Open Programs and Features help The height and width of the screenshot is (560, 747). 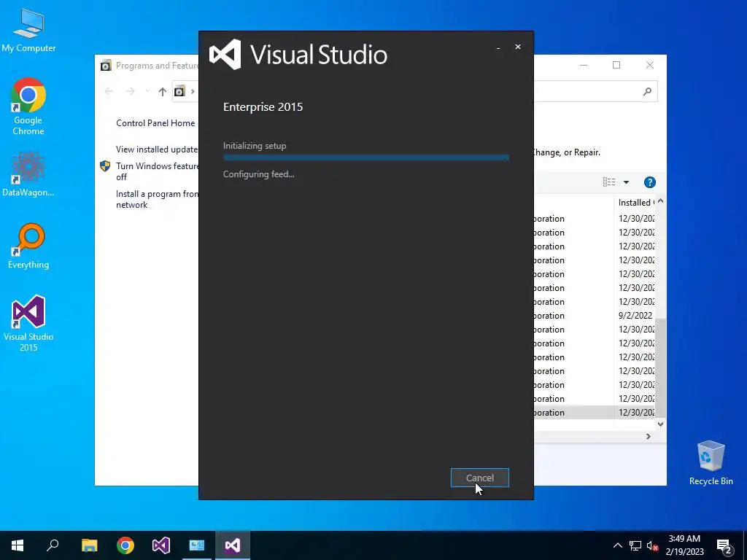(650, 182)
